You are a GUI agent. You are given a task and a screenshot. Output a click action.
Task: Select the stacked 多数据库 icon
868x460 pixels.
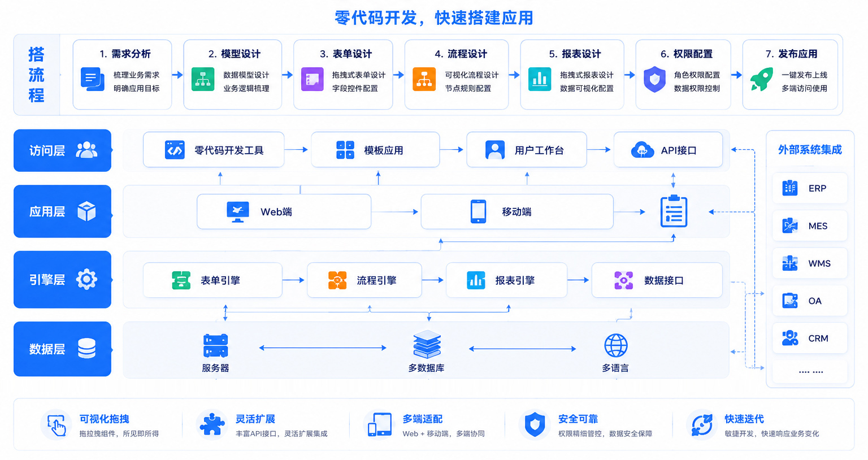pyautogui.click(x=427, y=344)
